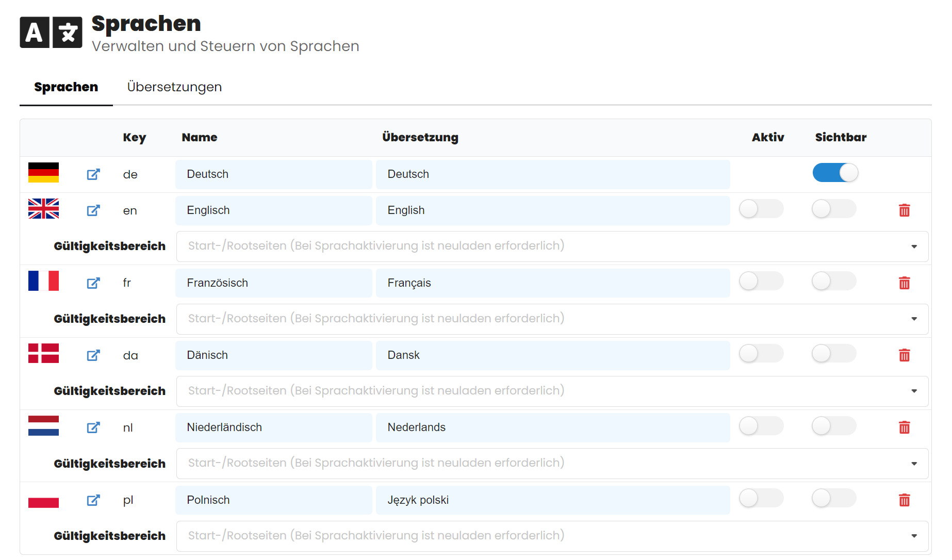Expand the Gültigkeitsbereich dropdown for Englisch
This screenshot has height=560, width=952.
pos(552,246)
